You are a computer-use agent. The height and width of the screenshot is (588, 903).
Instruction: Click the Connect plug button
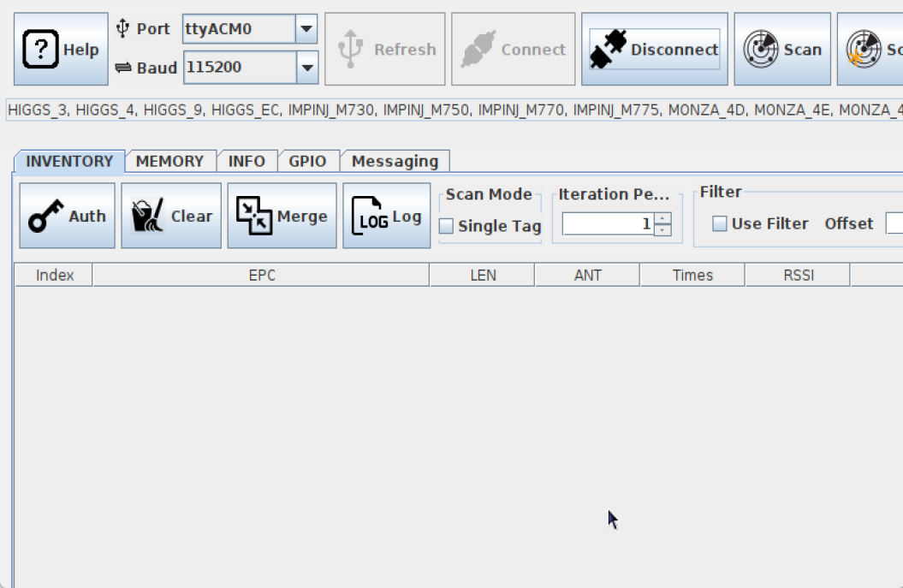click(513, 49)
